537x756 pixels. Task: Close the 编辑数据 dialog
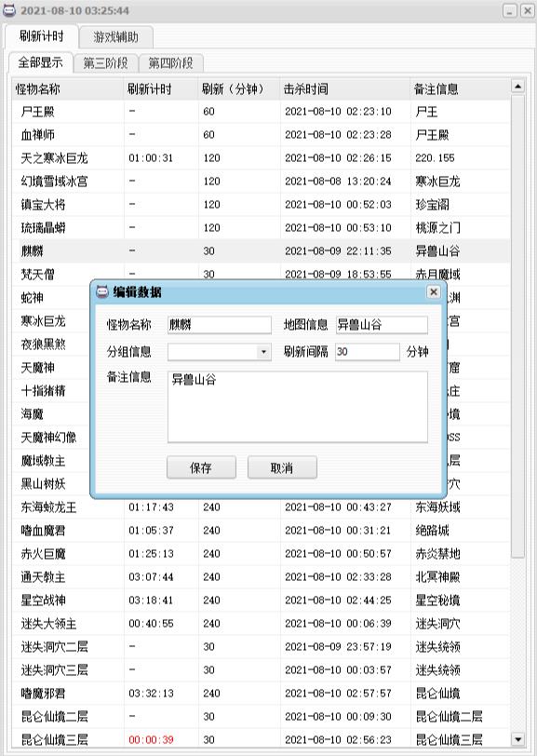pyautogui.click(x=434, y=291)
